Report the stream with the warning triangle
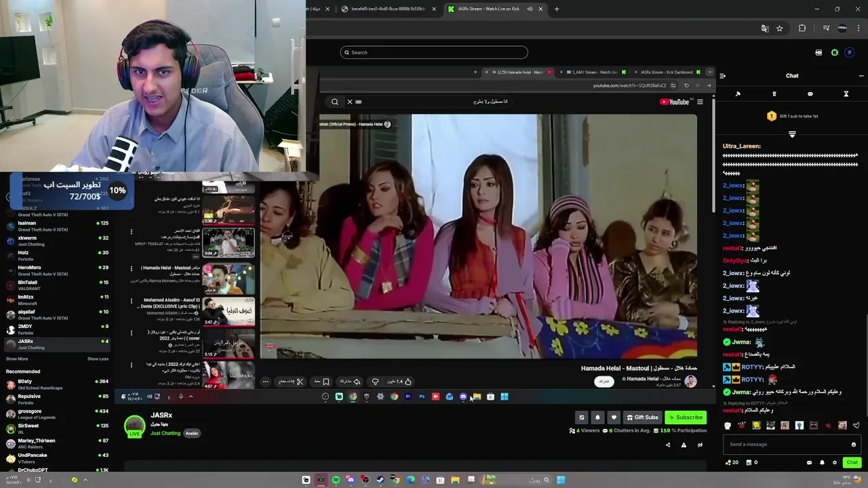The image size is (868, 488). coord(684,445)
